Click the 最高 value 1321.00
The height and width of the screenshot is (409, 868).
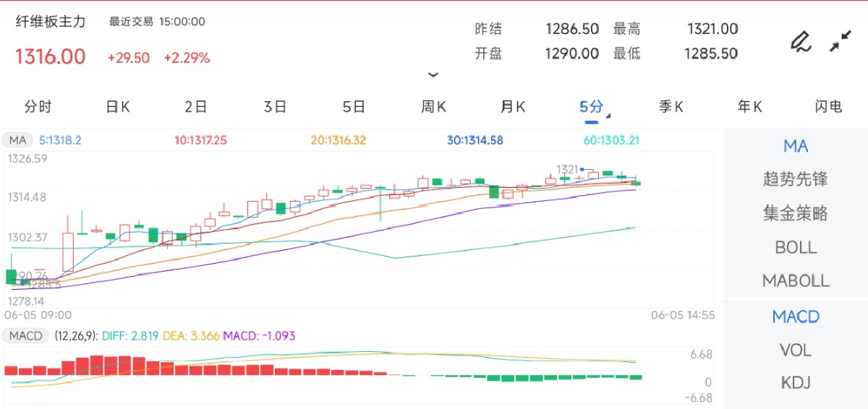click(712, 29)
